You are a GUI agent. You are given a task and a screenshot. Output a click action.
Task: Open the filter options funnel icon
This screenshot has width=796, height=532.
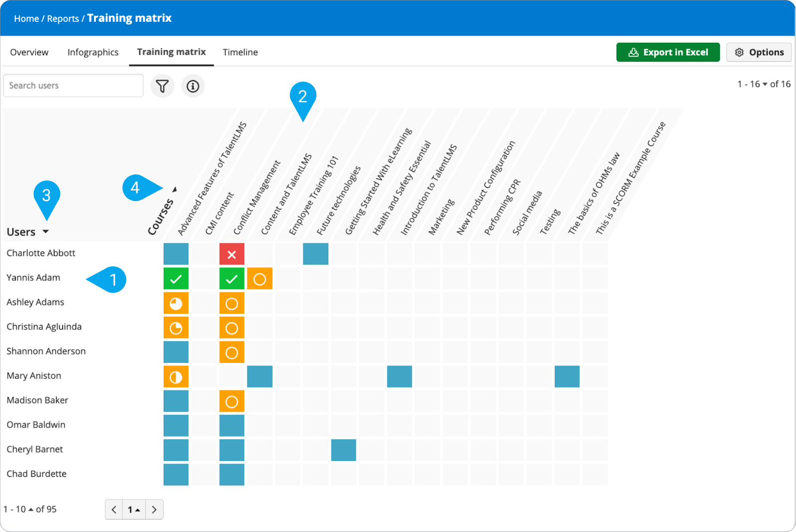(162, 86)
